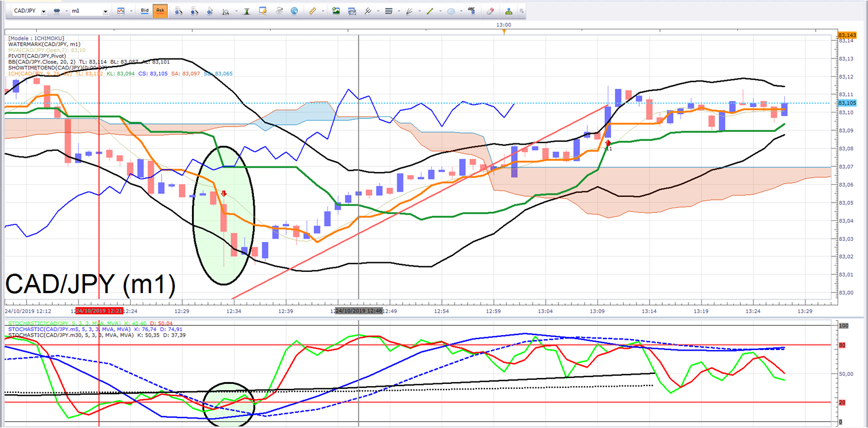Click the landscape image icon

tap(336, 11)
